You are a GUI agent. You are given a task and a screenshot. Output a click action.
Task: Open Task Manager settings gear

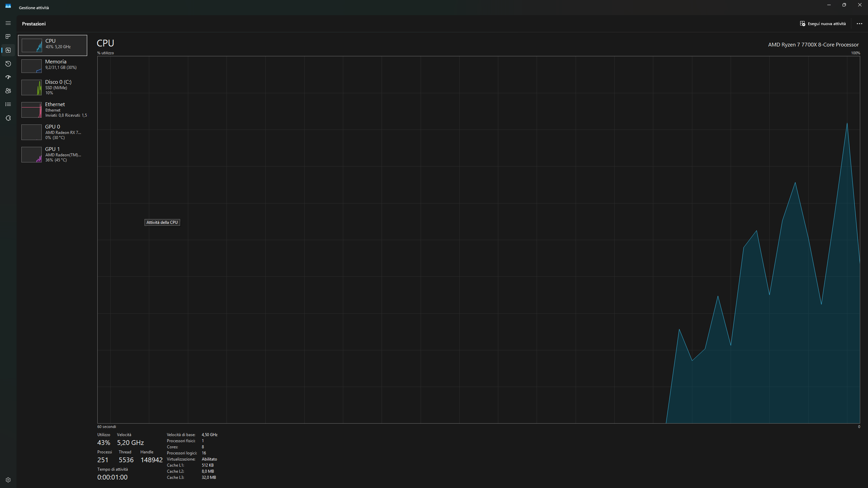tap(8, 480)
